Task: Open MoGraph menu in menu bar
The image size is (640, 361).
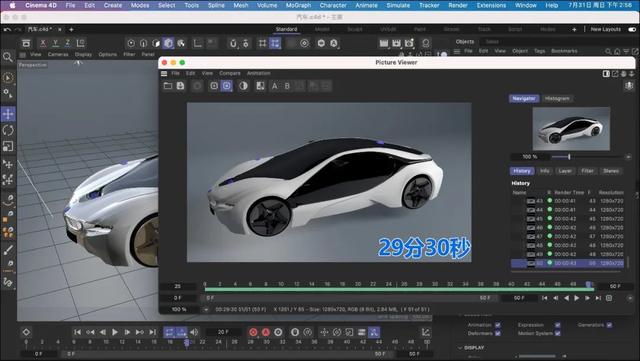Action: coord(298,5)
